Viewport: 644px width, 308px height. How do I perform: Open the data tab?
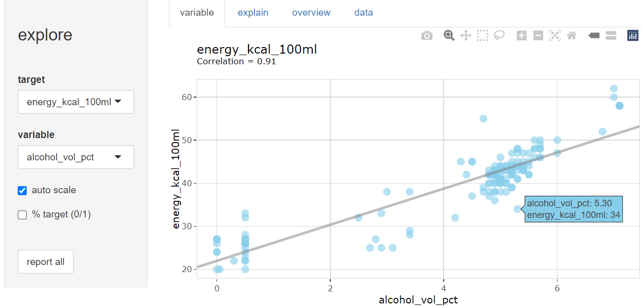click(363, 12)
